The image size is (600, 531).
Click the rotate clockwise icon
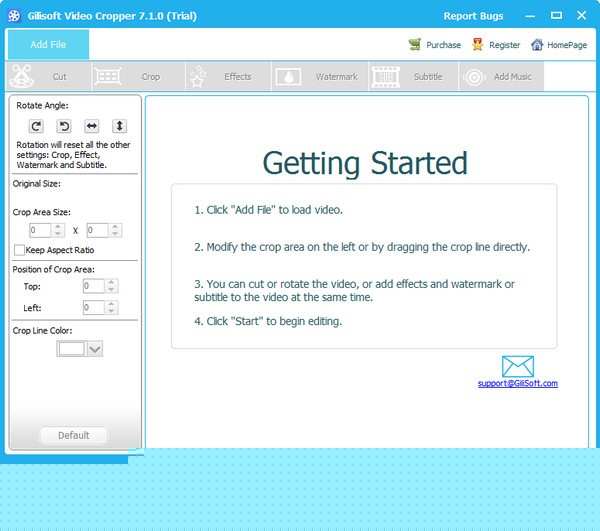[36, 126]
